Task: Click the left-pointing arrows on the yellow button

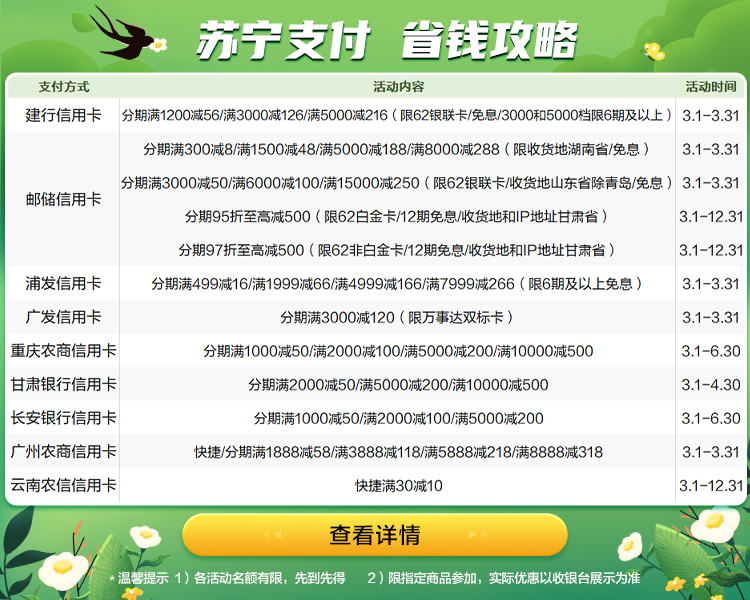Action: pos(271,535)
